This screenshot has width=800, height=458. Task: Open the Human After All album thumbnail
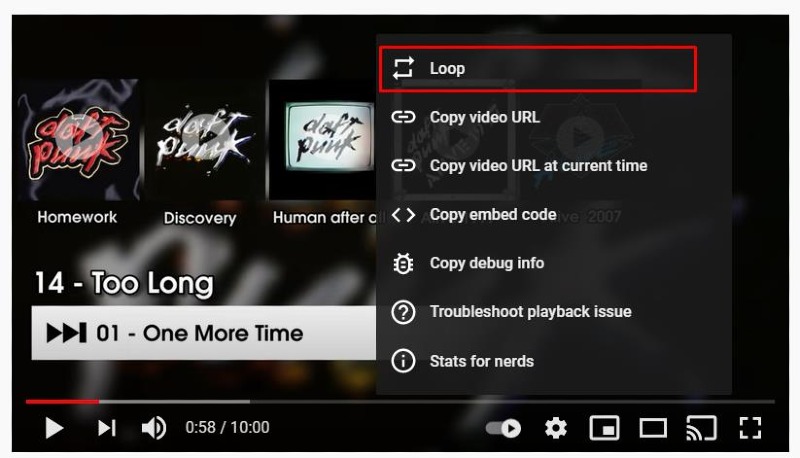point(322,139)
